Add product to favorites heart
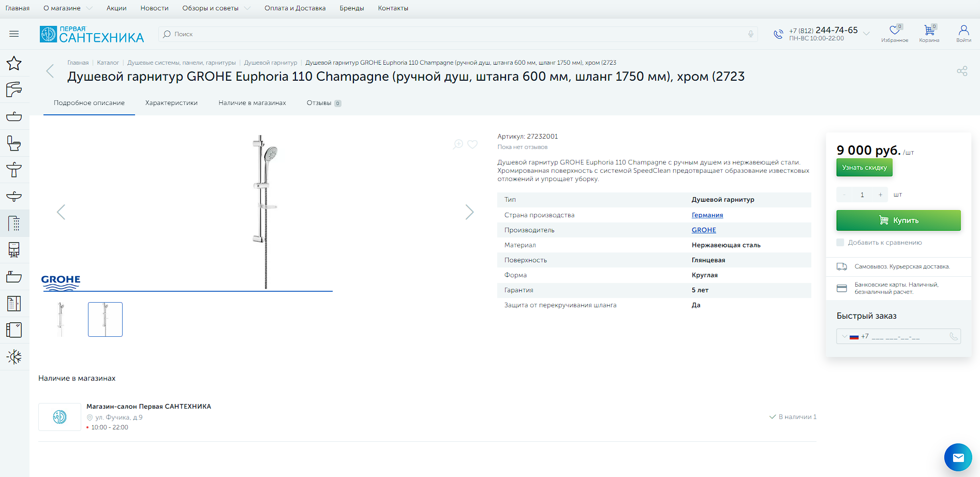Viewport: 980px width, 477px height. point(472,144)
